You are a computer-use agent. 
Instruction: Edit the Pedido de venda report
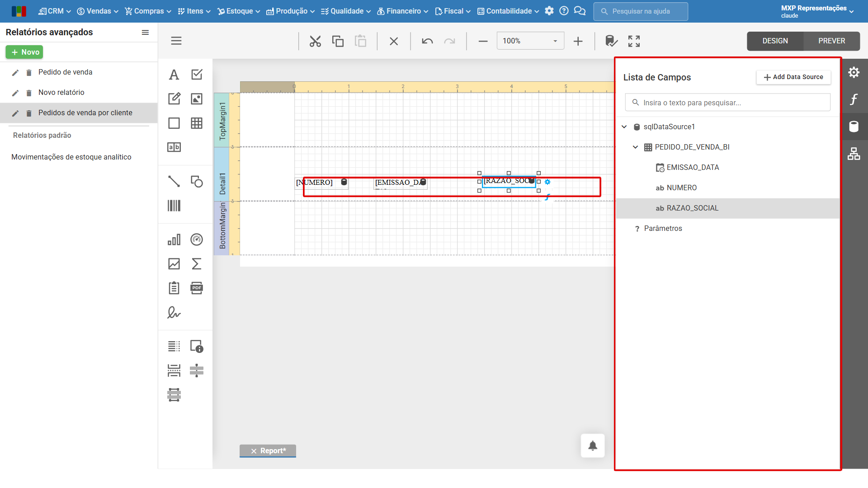point(15,72)
